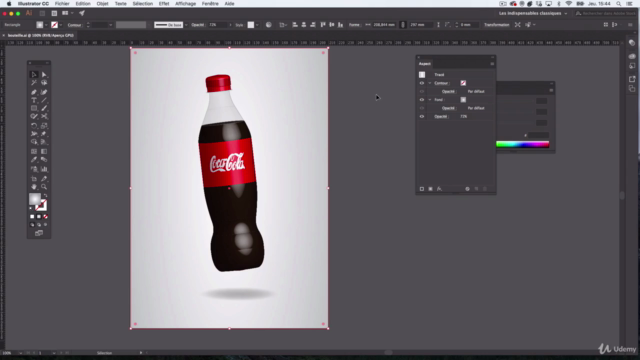Open Recolor Artwork from the control bar

click(269, 25)
